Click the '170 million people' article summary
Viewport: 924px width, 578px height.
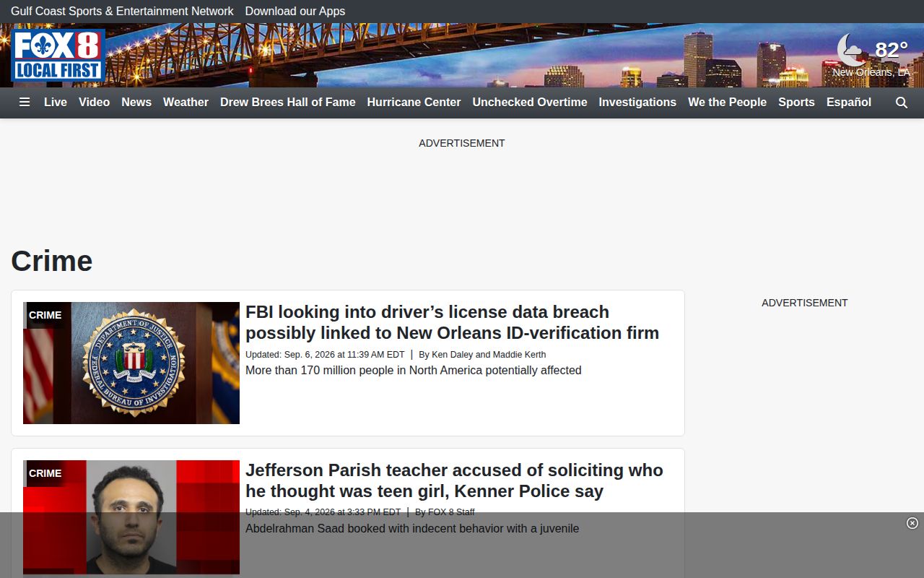tap(414, 371)
